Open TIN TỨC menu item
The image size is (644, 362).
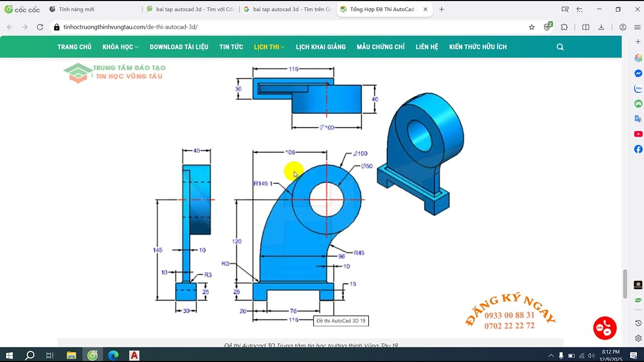(x=231, y=47)
